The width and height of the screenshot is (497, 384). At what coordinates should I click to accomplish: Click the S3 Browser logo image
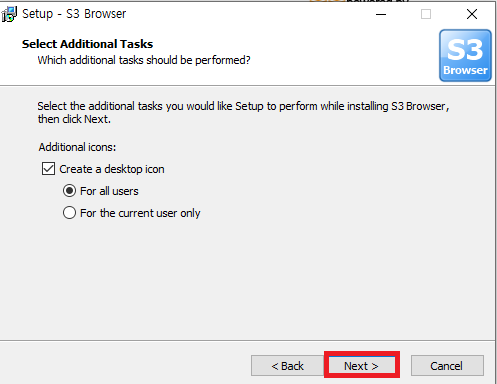tap(465, 55)
